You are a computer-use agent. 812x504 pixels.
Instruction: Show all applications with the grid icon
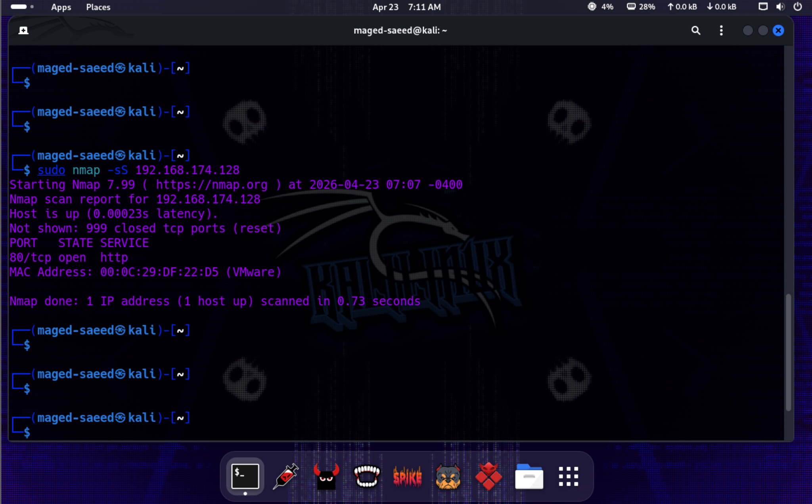(x=568, y=476)
